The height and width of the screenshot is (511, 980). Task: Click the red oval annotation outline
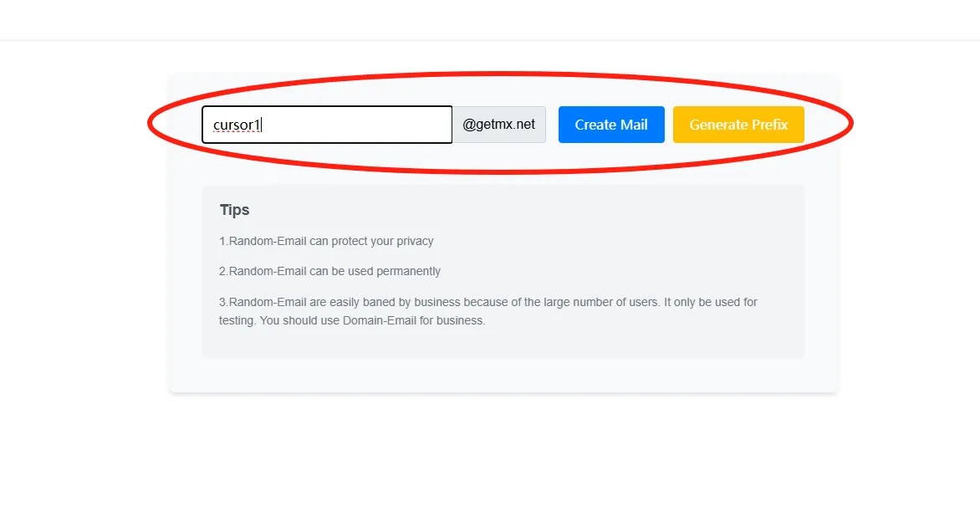[x=500, y=74]
